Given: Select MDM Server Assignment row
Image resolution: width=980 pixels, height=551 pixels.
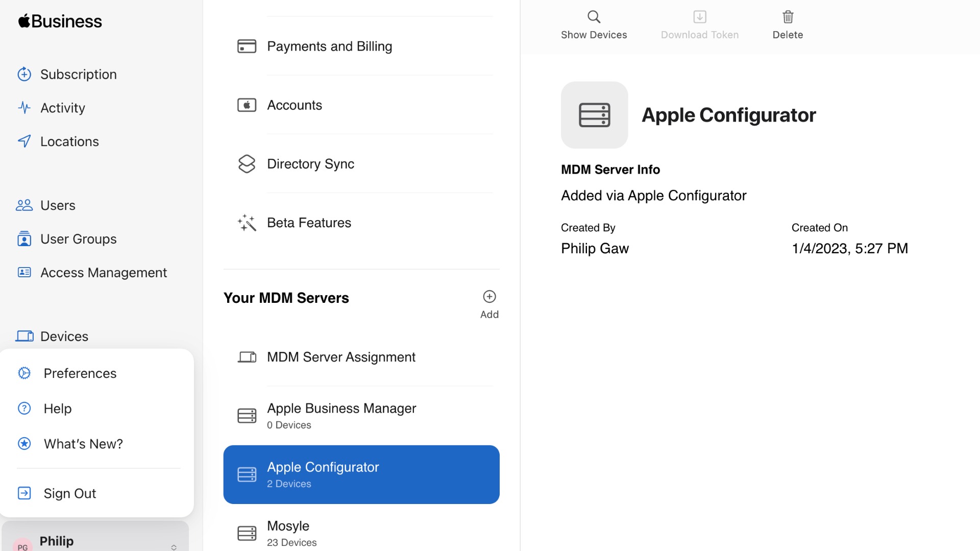Looking at the screenshot, I should pyautogui.click(x=361, y=357).
